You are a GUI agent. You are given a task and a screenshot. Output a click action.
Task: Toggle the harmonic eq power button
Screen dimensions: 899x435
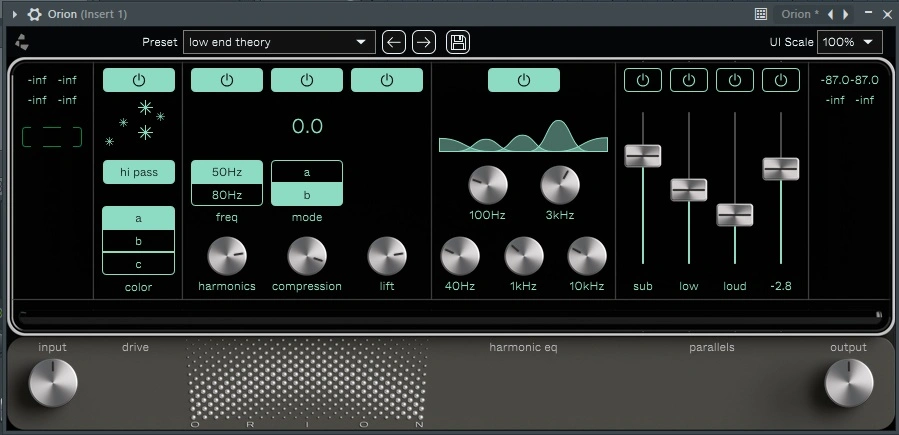[x=524, y=80]
